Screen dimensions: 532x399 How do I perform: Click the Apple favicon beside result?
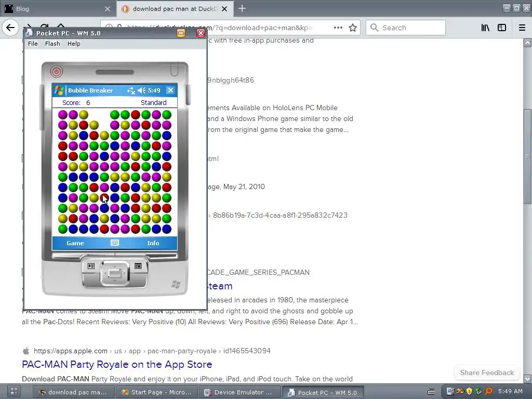(x=26, y=351)
